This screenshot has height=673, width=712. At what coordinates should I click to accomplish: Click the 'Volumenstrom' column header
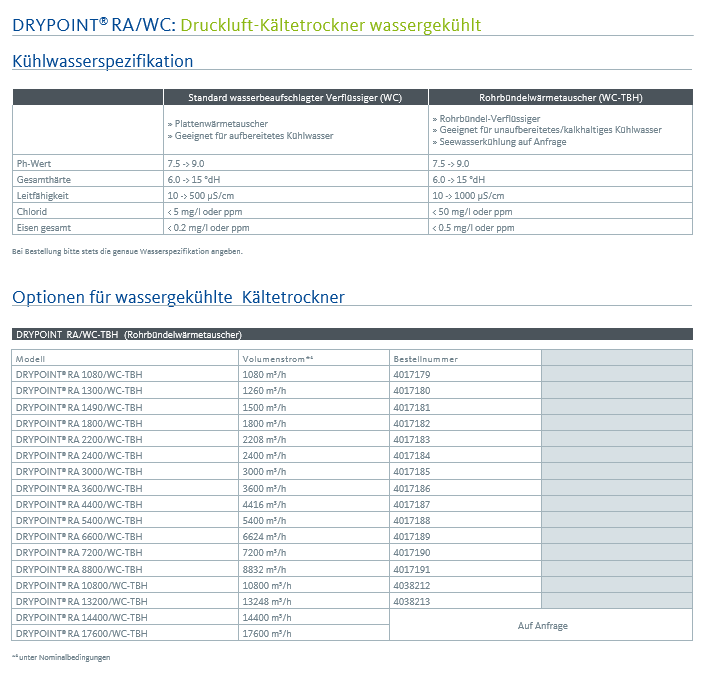coord(278,358)
